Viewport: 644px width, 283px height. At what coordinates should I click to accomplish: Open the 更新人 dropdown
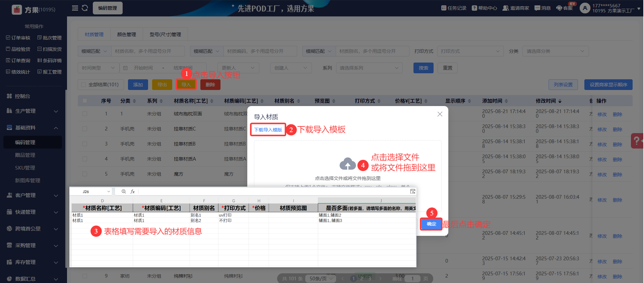click(x=238, y=68)
